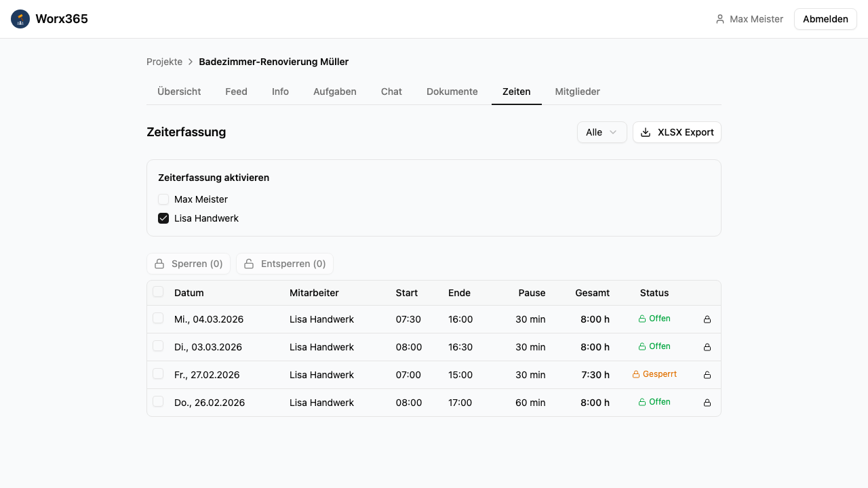Enable time tracking for Max Meister
Screen dimensions: 868x488
(163, 199)
